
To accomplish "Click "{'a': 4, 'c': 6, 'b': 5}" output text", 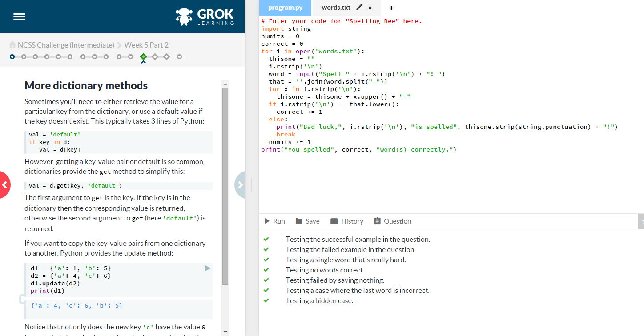I will (76, 305).
